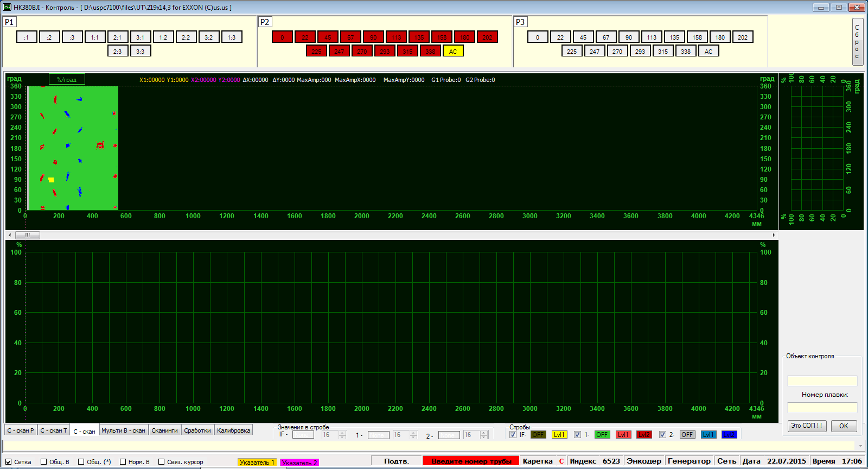
Task: Confirm with the OK button
Action: [844, 426]
